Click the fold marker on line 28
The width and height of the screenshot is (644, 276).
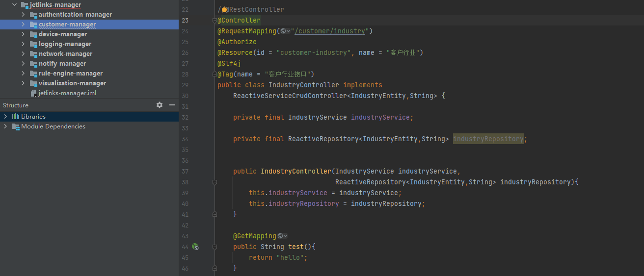(x=215, y=74)
